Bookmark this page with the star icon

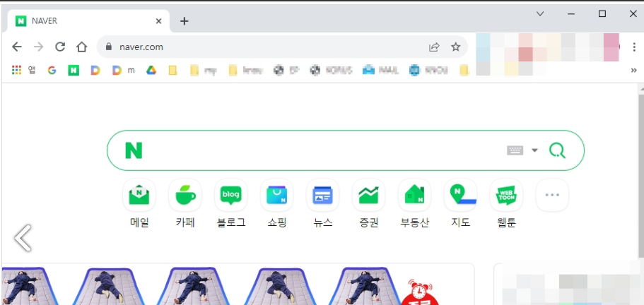pos(455,47)
